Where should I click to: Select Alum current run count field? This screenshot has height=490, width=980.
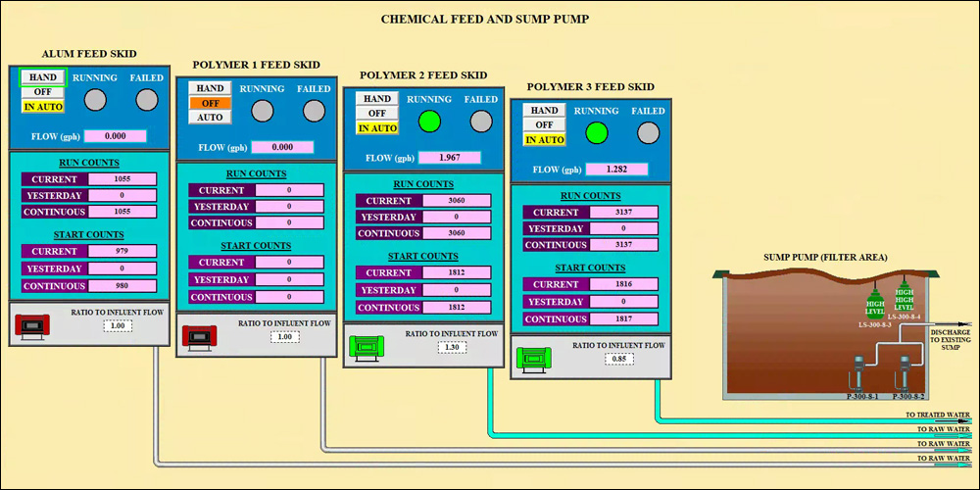click(x=122, y=179)
